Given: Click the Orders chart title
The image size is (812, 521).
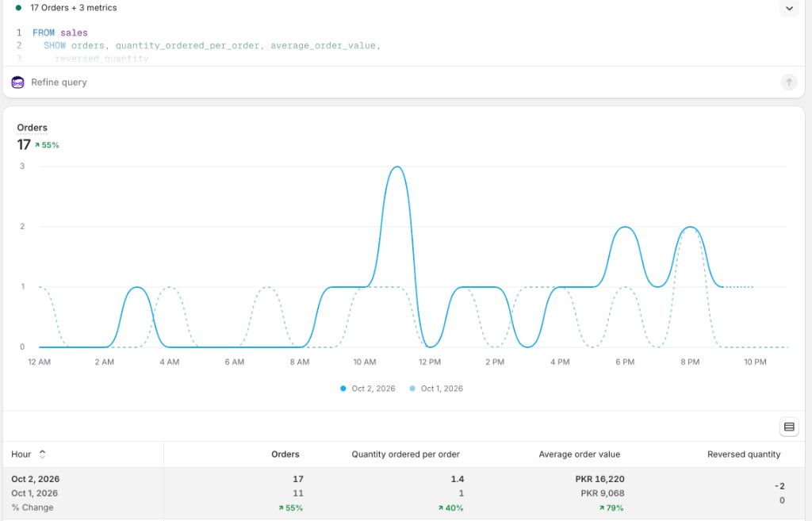Looking at the screenshot, I should coord(32,128).
